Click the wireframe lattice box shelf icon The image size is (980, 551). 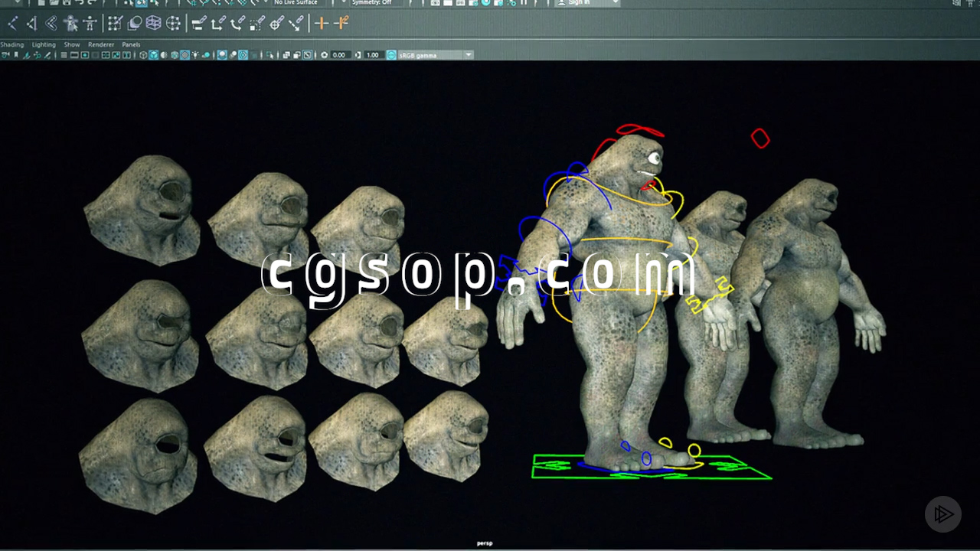coord(154,23)
